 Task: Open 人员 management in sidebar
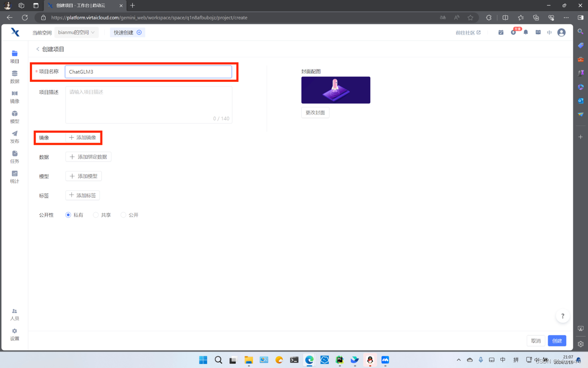pyautogui.click(x=15, y=314)
